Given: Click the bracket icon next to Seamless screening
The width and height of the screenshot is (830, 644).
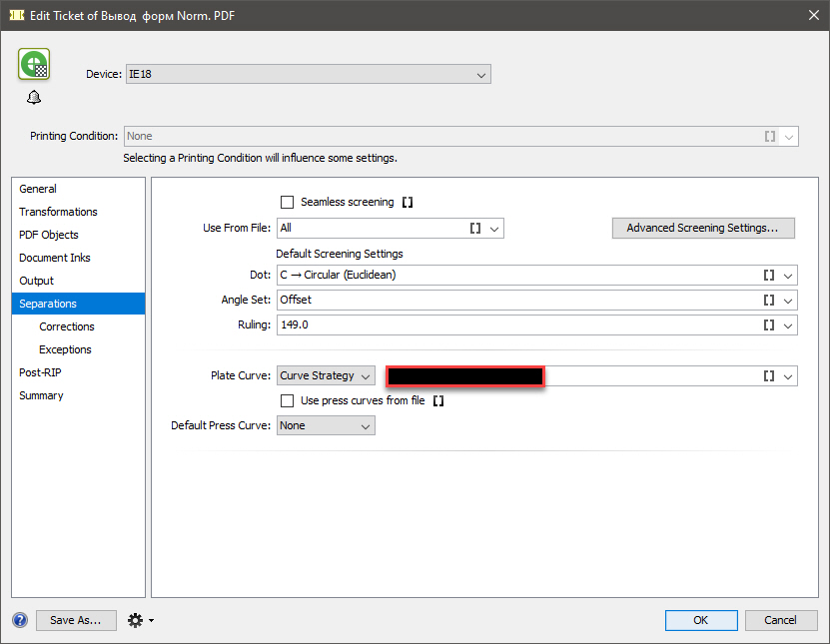Looking at the screenshot, I should [x=408, y=202].
